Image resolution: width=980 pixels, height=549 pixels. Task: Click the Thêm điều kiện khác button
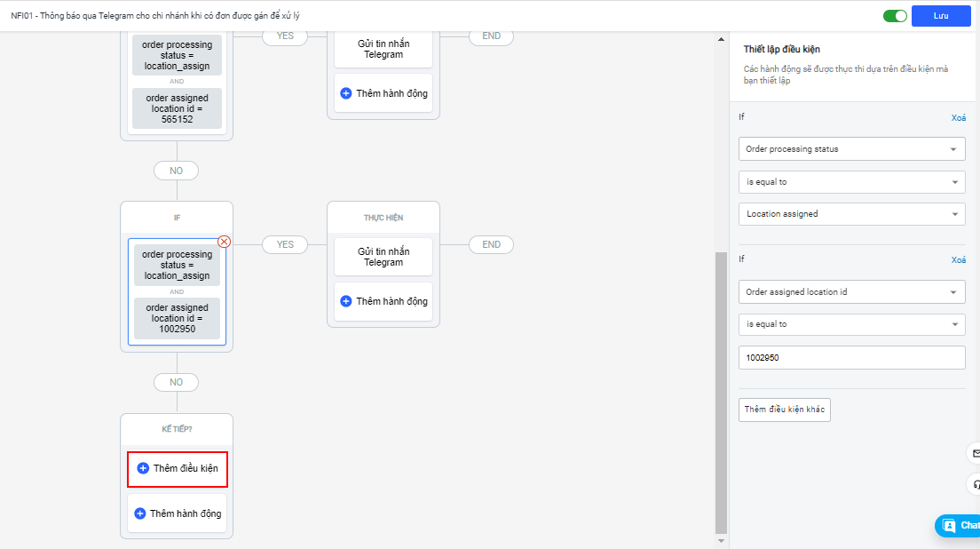click(x=785, y=410)
